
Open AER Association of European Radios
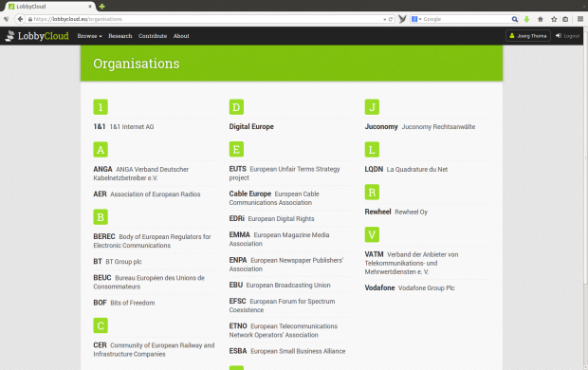coord(147,194)
